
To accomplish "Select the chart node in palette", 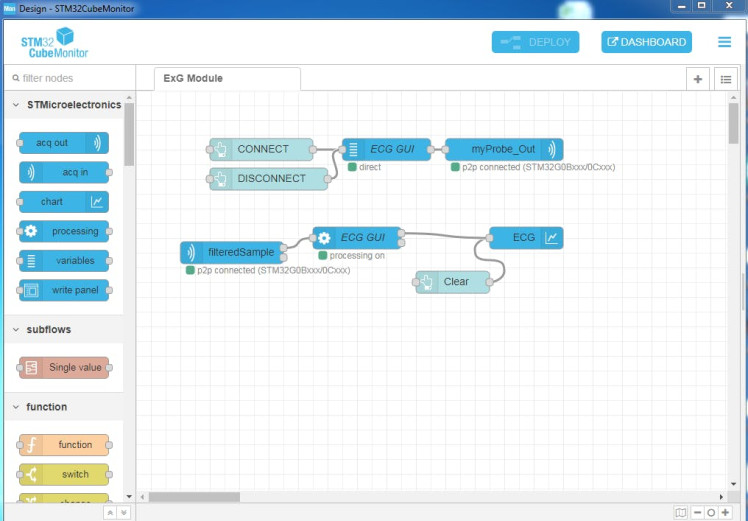I will pos(64,202).
